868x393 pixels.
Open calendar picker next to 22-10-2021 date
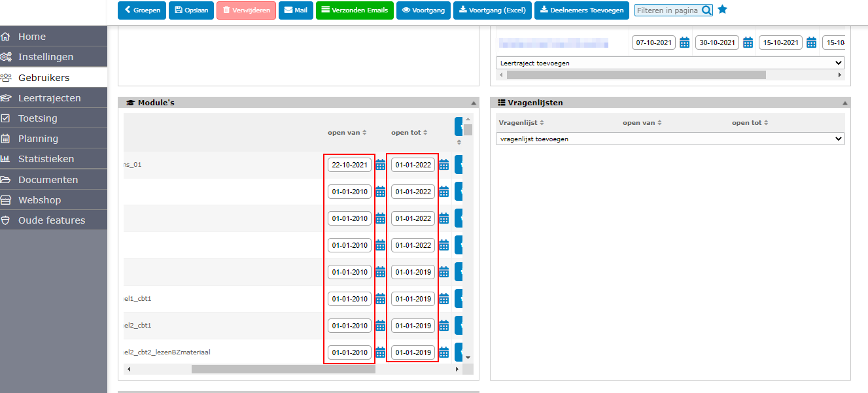click(x=380, y=165)
